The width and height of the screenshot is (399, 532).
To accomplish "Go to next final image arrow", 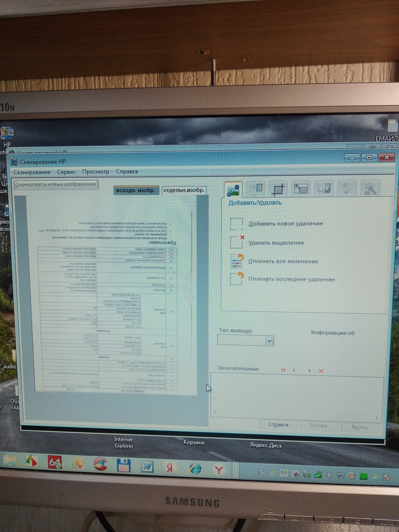I will coord(309,371).
